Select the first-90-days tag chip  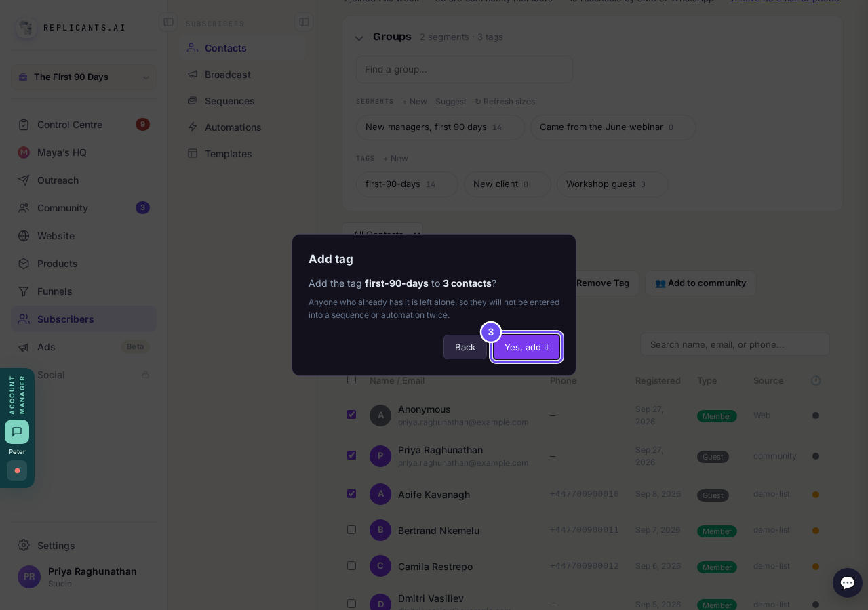tap(407, 184)
